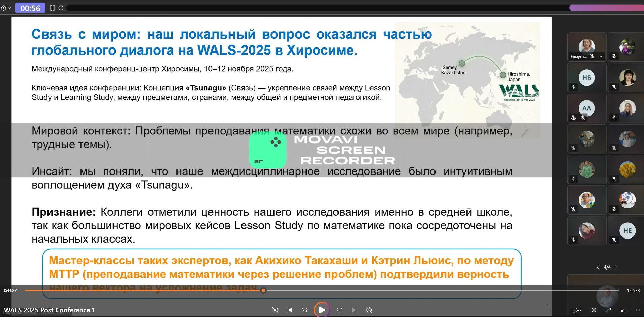
Task: Jump to the previous track
Action: click(x=290, y=310)
